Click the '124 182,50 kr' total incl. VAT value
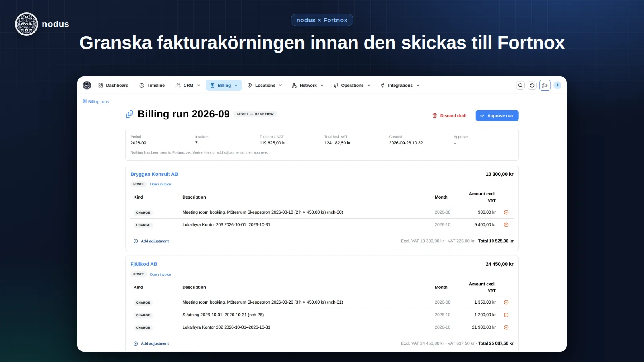This screenshot has width=644, height=362. (337, 143)
